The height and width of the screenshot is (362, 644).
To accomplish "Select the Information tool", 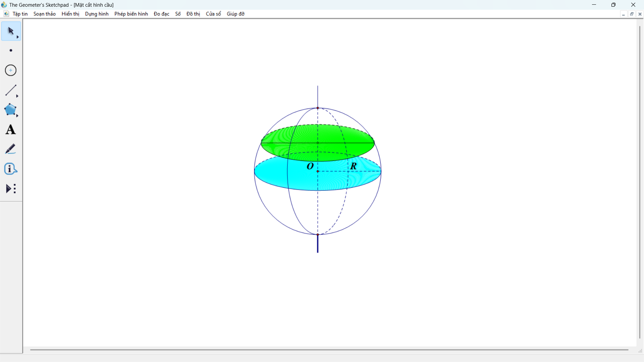I will pos(10,169).
